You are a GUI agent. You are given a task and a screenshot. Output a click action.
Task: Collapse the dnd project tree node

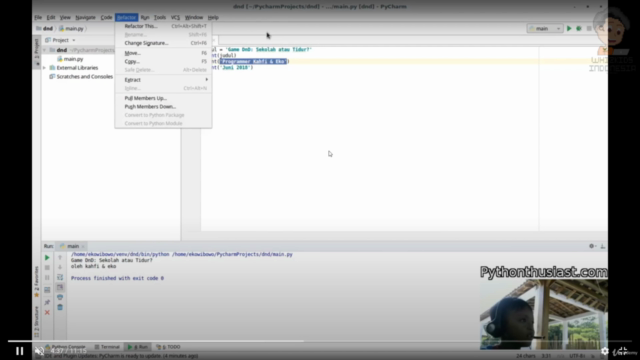pos(44,50)
